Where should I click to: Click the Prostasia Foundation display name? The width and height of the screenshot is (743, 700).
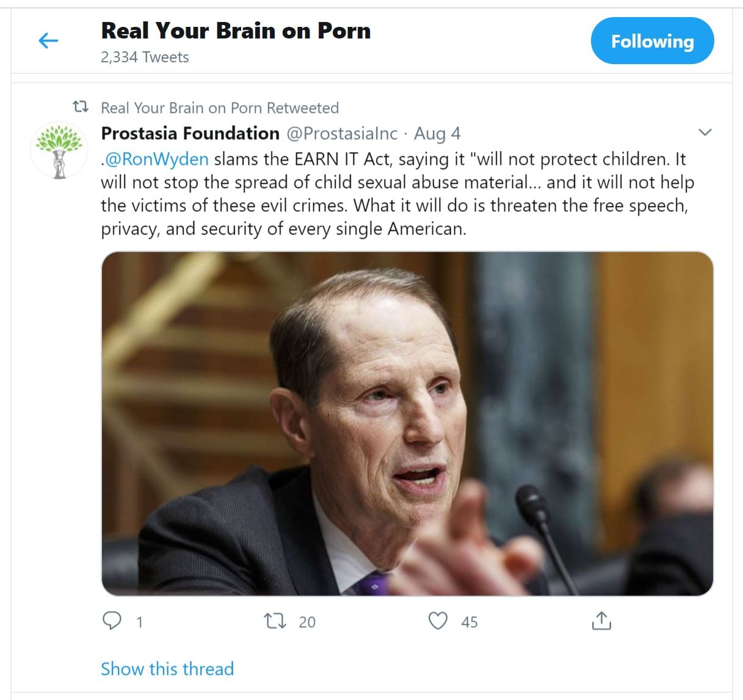pos(190,133)
